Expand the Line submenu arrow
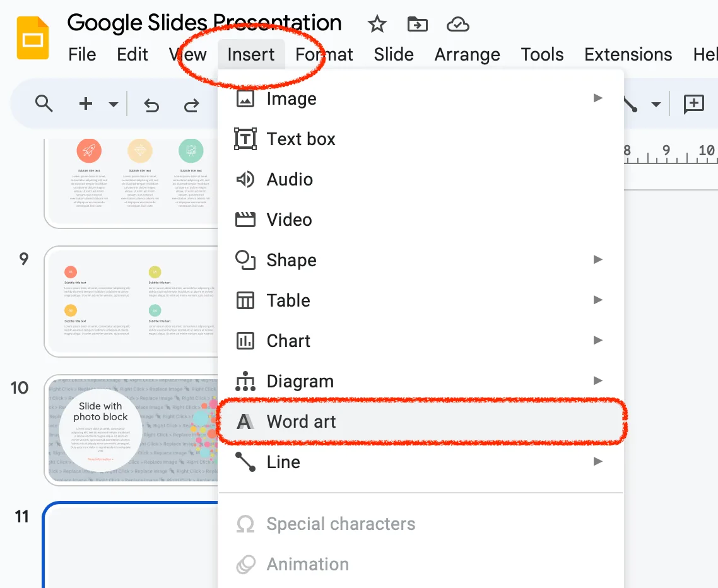This screenshot has height=588, width=718. (x=597, y=461)
